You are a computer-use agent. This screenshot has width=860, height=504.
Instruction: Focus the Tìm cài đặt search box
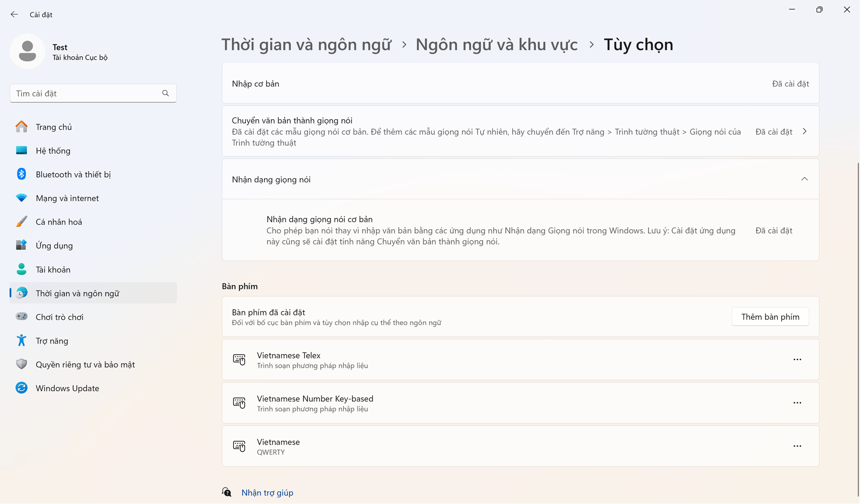coord(86,93)
